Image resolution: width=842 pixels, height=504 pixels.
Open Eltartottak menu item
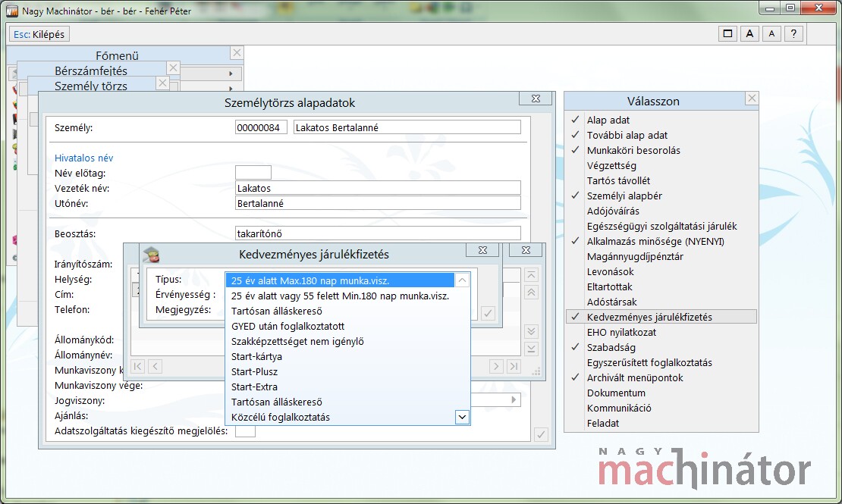tap(661, 286)
